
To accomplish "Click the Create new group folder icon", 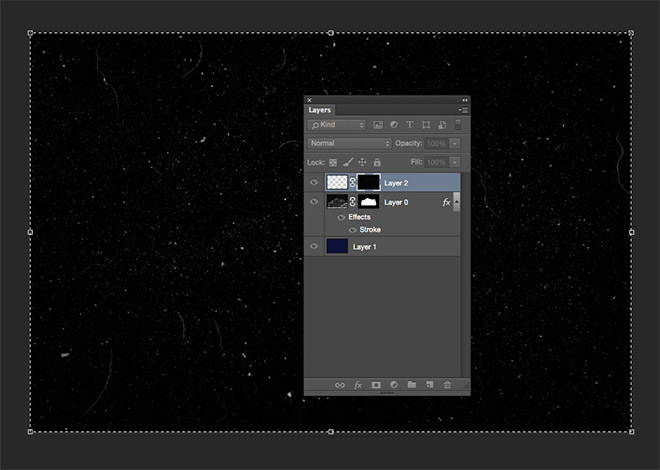I will (x=411, y=384).
